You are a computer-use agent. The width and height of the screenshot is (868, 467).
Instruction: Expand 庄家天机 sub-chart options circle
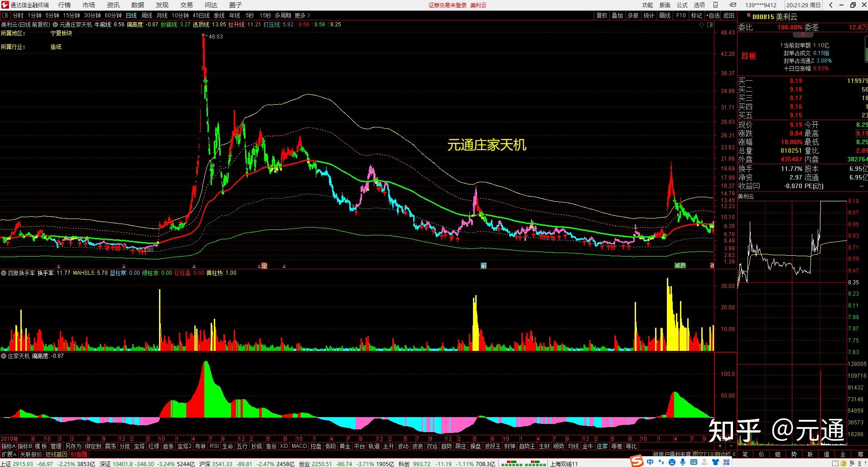[4, 356]
